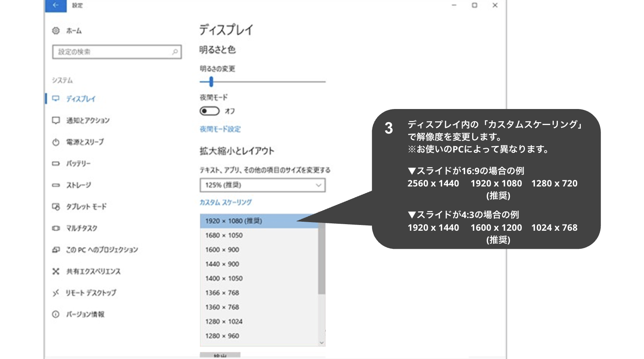Image resolution: width=644 pixels, height=359 pixels.
Task: Open 電源とスリープ settings
Action: [85, 142]
